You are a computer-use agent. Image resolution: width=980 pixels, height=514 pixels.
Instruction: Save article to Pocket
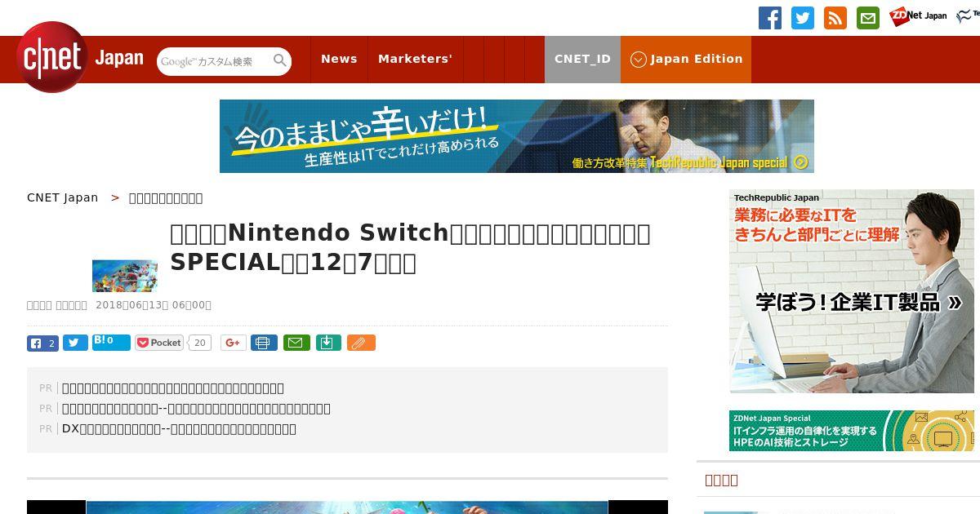[x=160, y=343]
